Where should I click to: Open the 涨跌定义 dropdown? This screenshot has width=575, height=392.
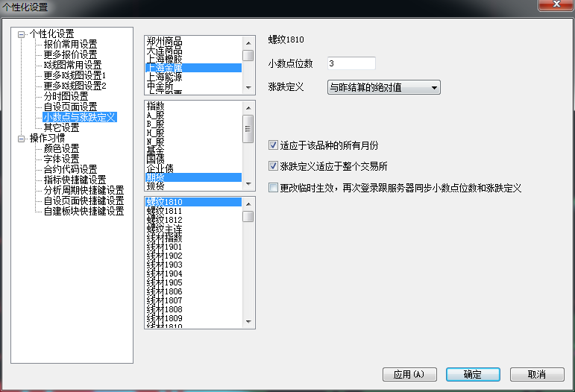click(384, 88)
